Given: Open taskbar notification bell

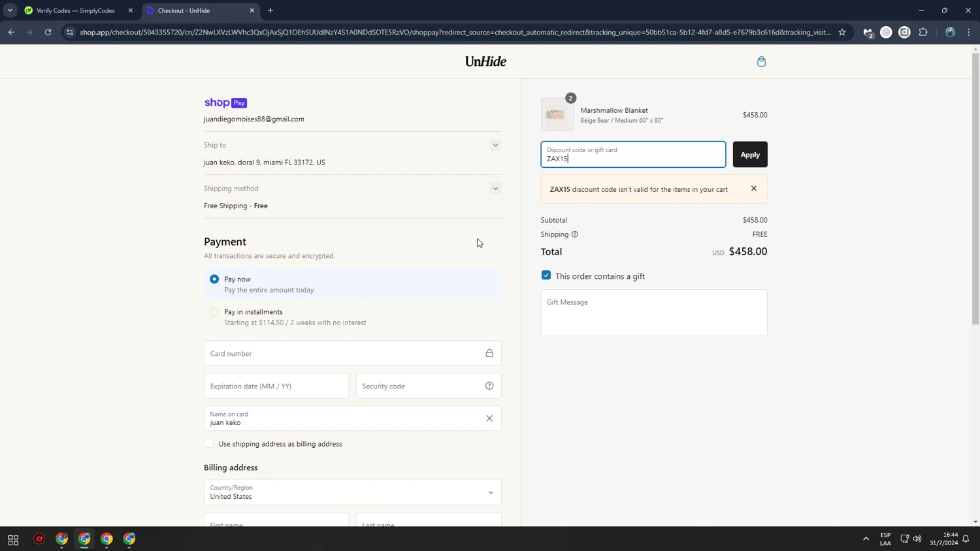Looking at the screenshot, I should pyautogui.click(x=966, y=539).
